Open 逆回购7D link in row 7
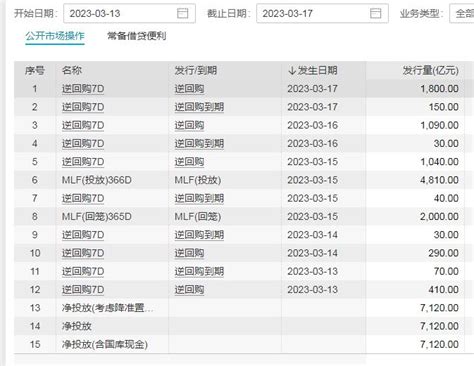This screenshot has width=474, height=366. coord(83,198)
